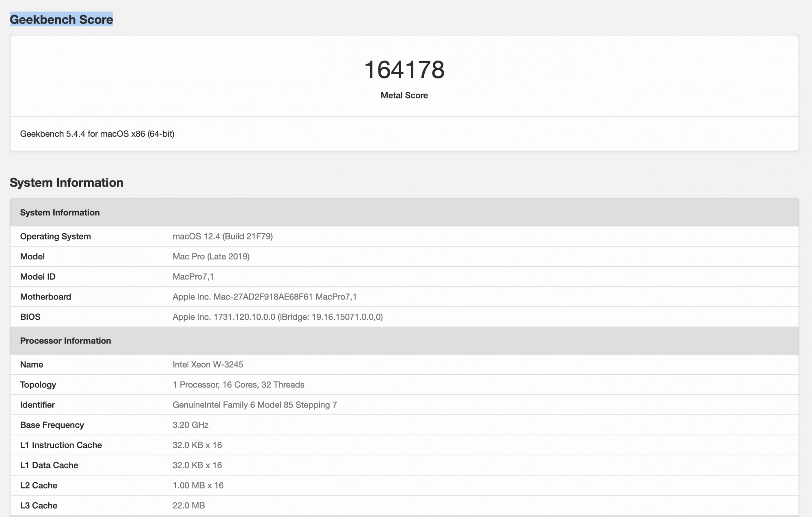Click the L1 Instruction Cache row label
The height and width of the screenshot is (517, 812).
(x=61, y=445)
